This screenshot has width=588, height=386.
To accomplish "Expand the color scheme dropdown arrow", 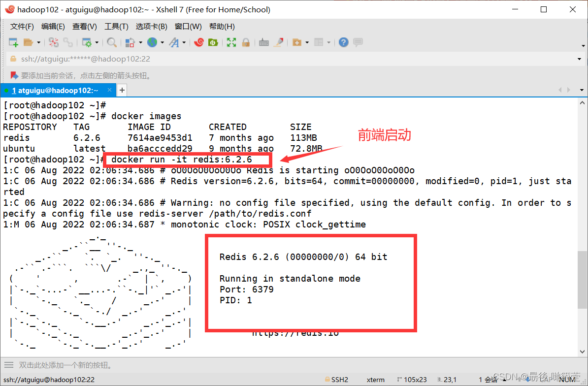I will [x=141, y=43].
